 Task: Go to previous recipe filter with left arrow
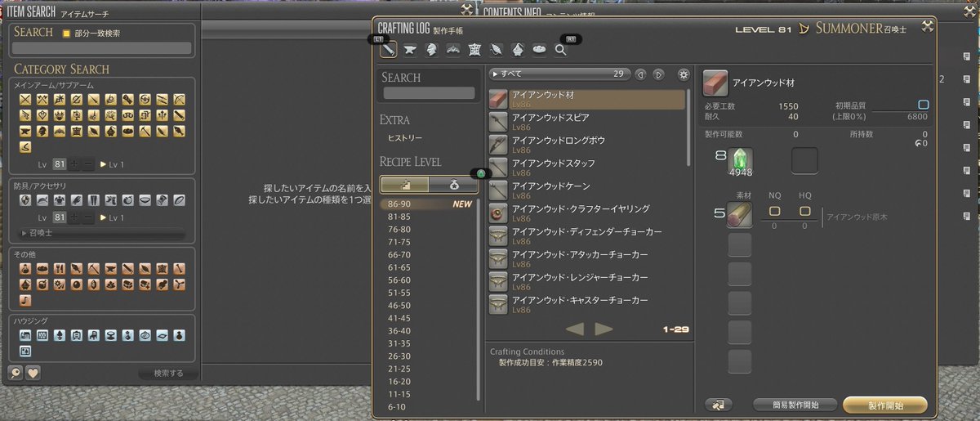pyautogui.click(x=641, y=74)
